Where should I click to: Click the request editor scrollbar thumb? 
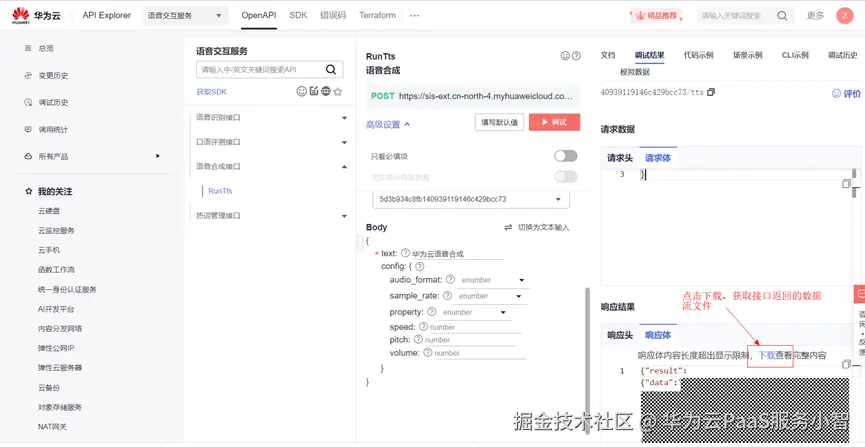(x=855, y=173)
